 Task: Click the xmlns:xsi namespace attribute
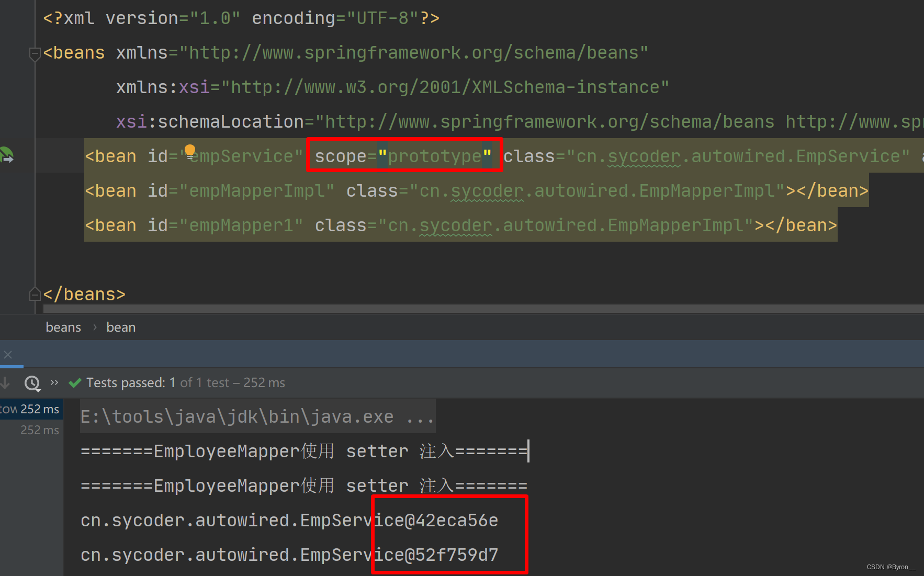(x=392, y=87)
